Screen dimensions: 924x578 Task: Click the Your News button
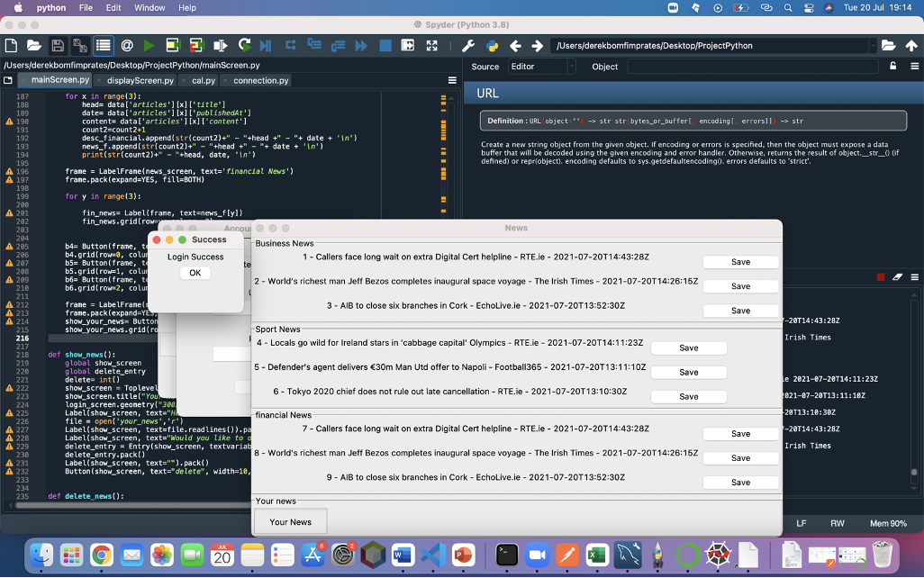291,522
